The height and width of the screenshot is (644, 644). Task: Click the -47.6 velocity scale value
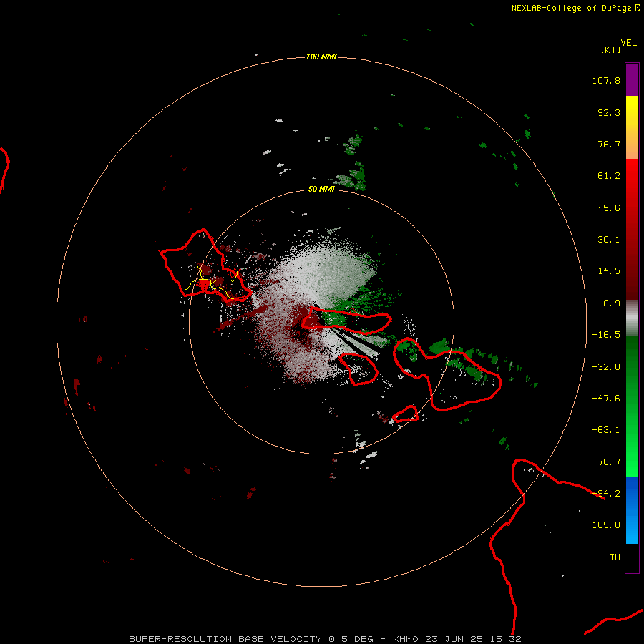click(x=606, y=399)
